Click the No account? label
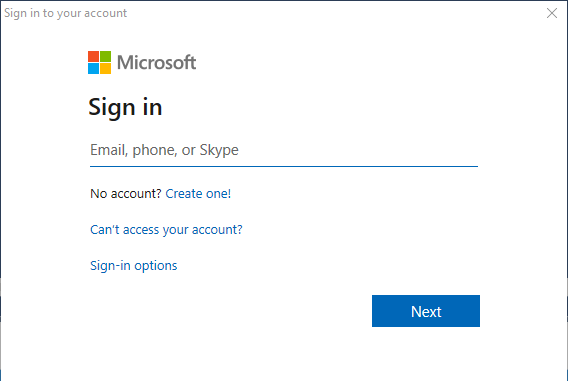Viewport: 568px width, 381px height. tap(126, 193)
